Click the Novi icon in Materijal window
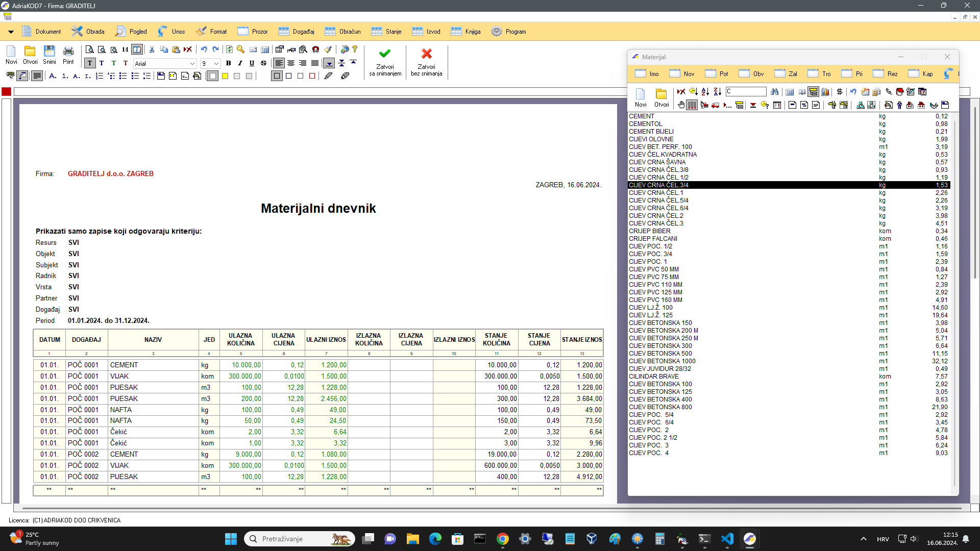Screen dimensions: 980x551 [x=641, y=98]
